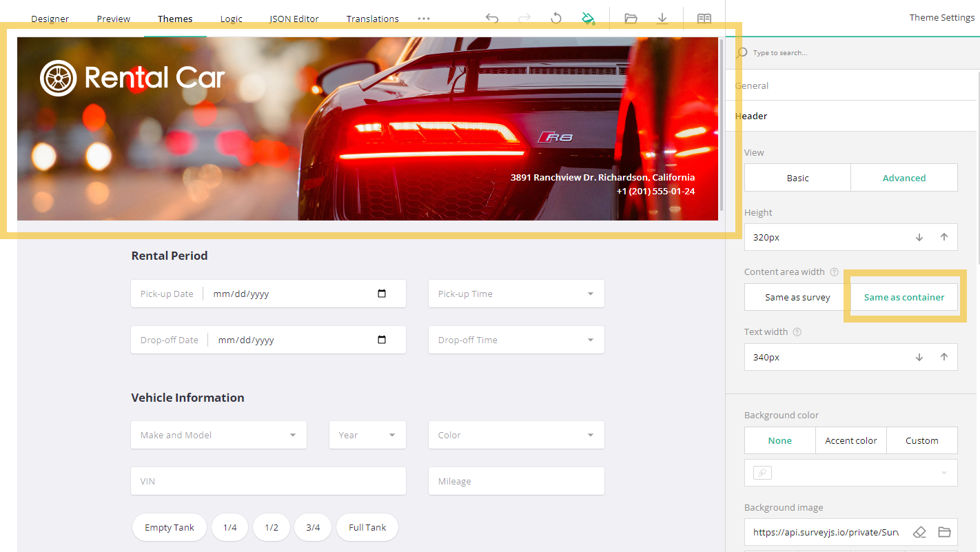Choose Same as survey content width

coord(797,297)
